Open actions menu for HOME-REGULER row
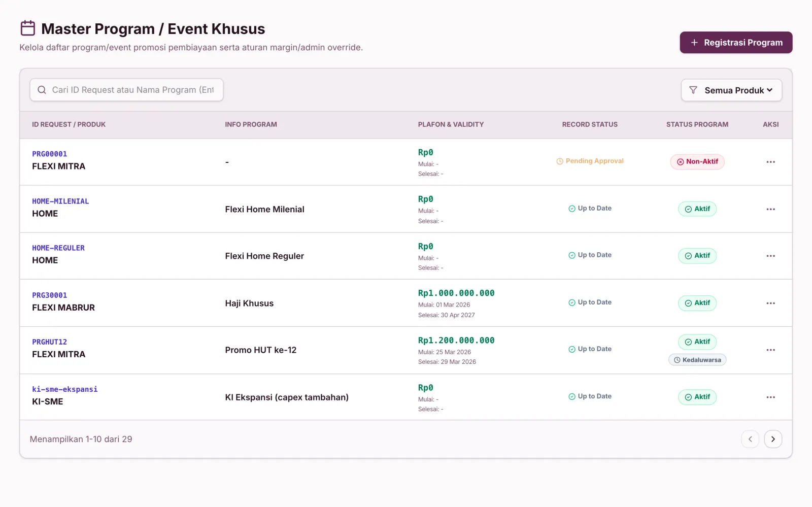Image resolution: width=812 pixels, height=507 pixels. click(x=770, y=256)
